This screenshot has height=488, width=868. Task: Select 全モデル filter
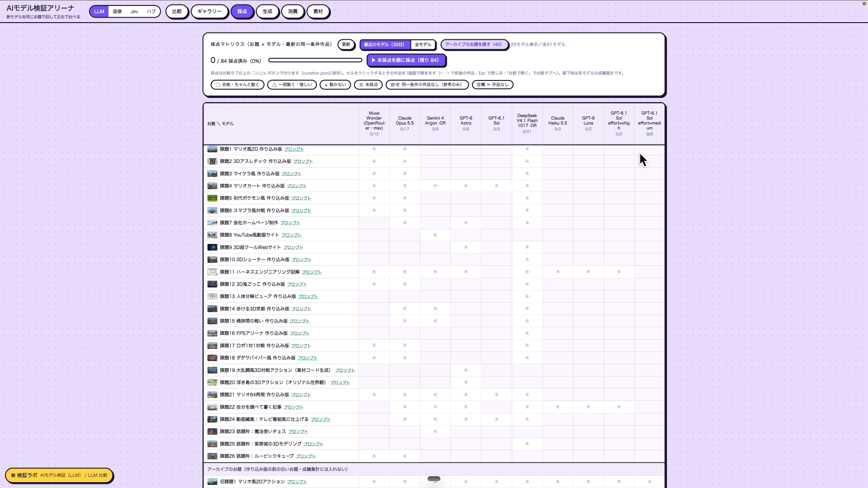tap(423, 45)
